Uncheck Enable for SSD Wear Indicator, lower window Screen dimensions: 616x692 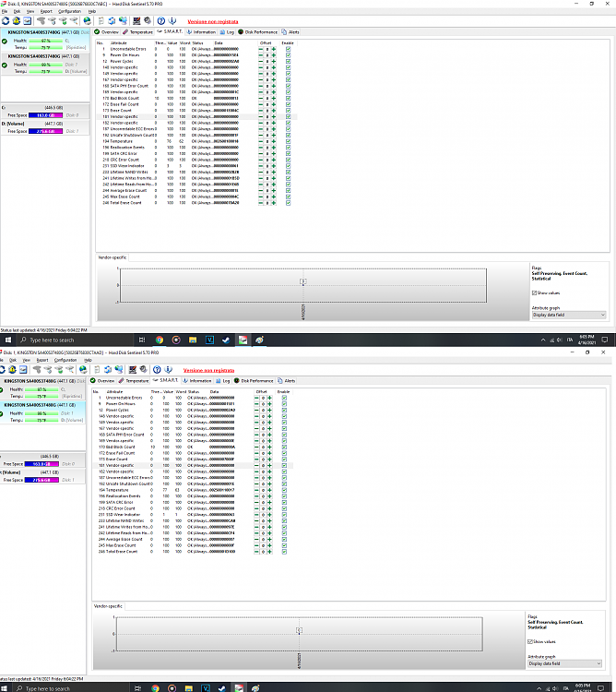coord(284,515)
